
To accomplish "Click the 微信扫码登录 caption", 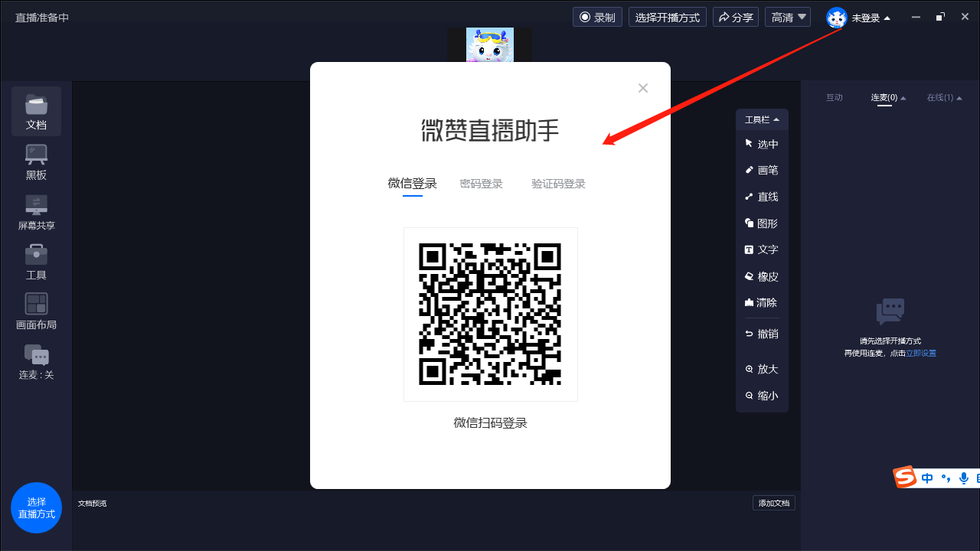I will [x=491, y=422].
